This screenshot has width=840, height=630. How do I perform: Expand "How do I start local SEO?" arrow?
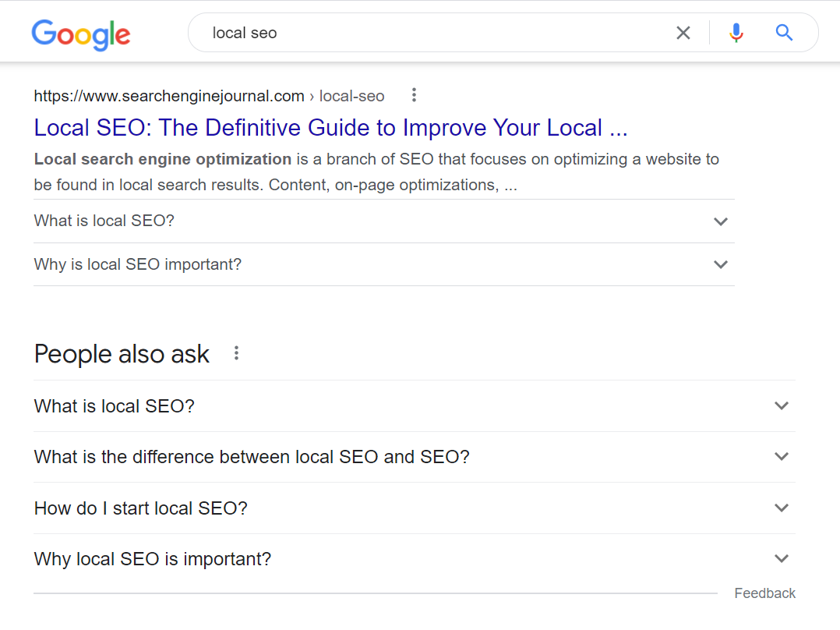782,508
